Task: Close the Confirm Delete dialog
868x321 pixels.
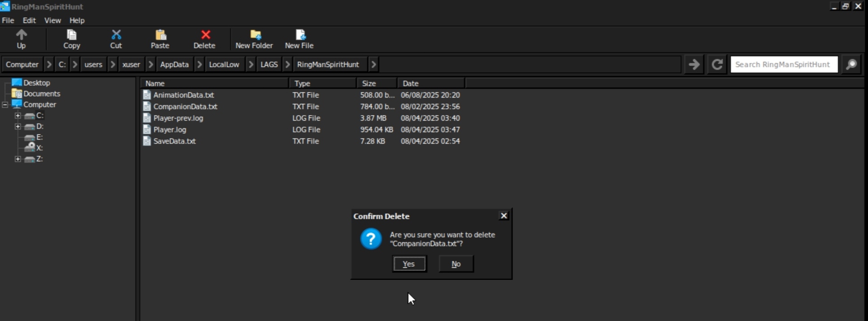Action: pos(504,216)
